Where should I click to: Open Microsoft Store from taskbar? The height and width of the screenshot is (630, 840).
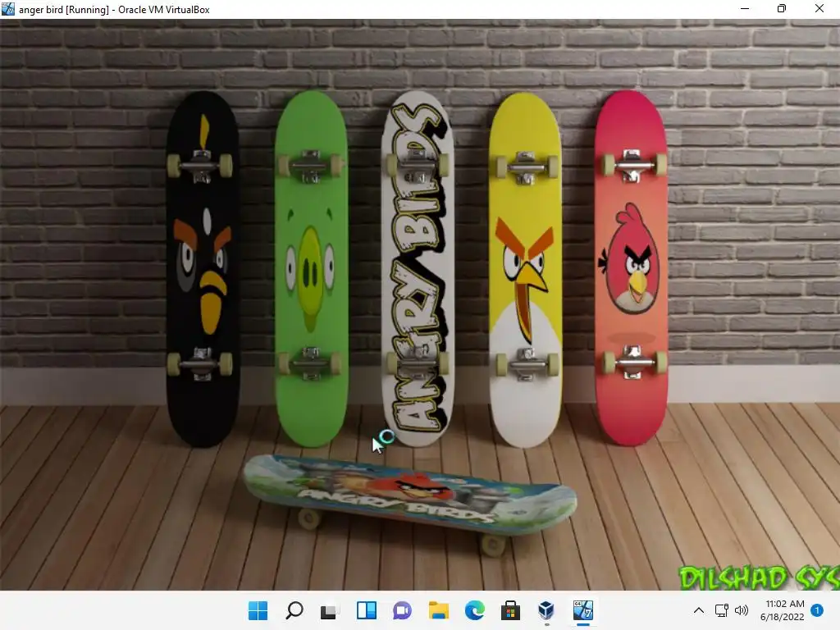[510, 610]
